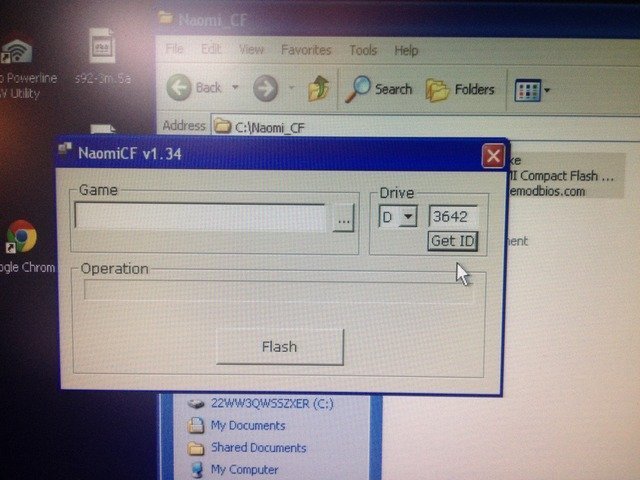Select My Documents in the side panel
Screen dimensions: 640x480
coord(247,425)
